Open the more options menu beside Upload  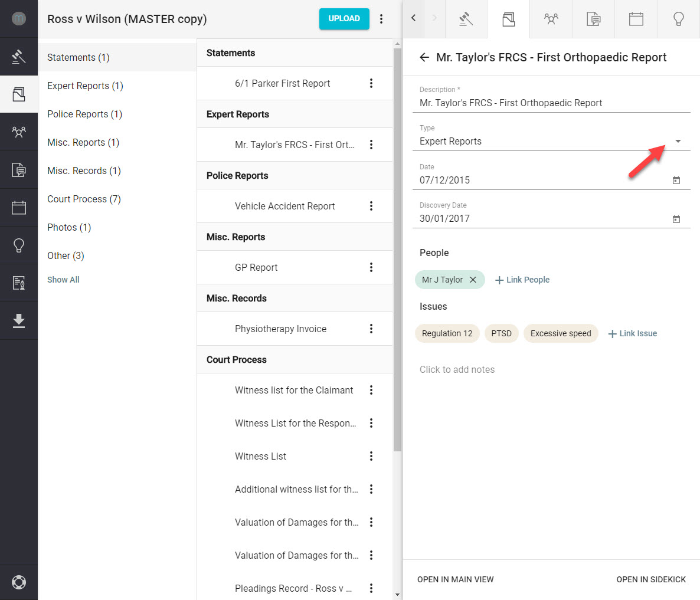[381, 19]
